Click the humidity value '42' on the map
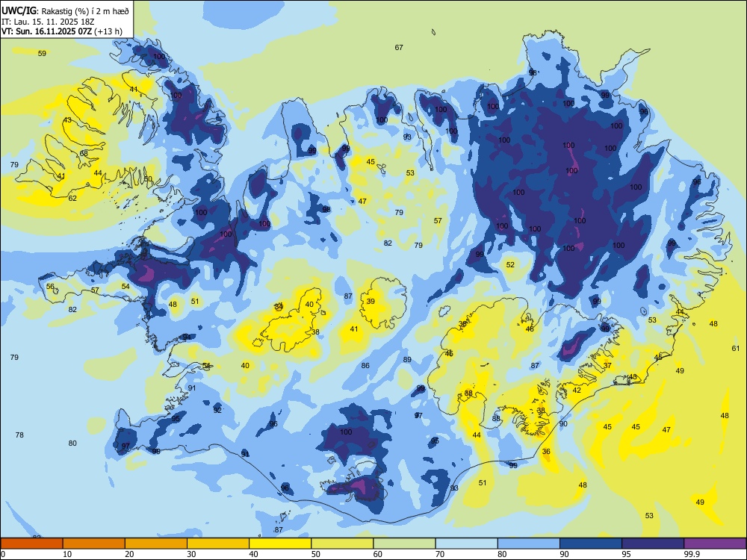 pyautogui.click(x=577, y=390)
